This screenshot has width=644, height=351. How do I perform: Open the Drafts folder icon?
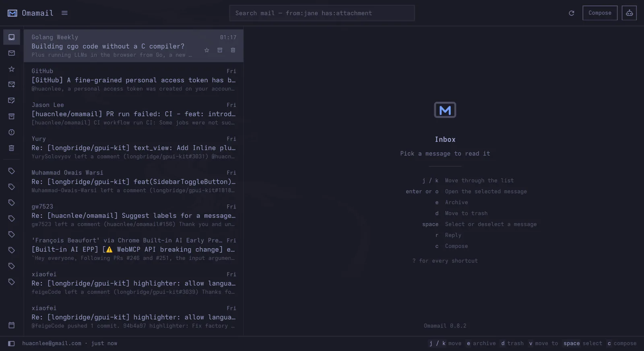(12, 100)
